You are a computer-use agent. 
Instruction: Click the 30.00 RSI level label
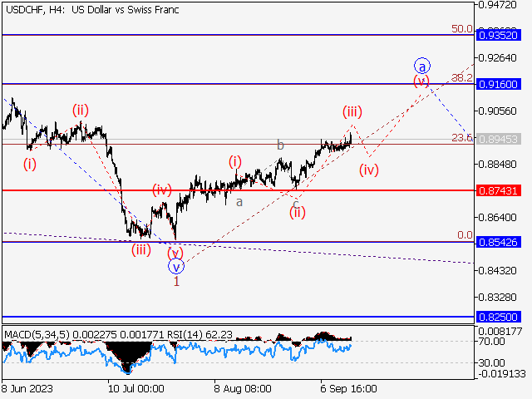(x=491, y=363)
